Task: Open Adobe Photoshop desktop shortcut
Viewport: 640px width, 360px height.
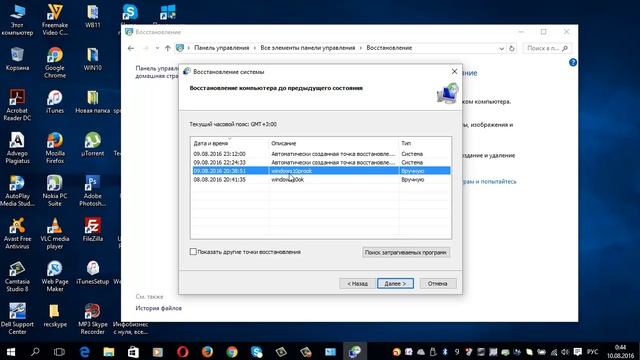Action: [93, 191]
